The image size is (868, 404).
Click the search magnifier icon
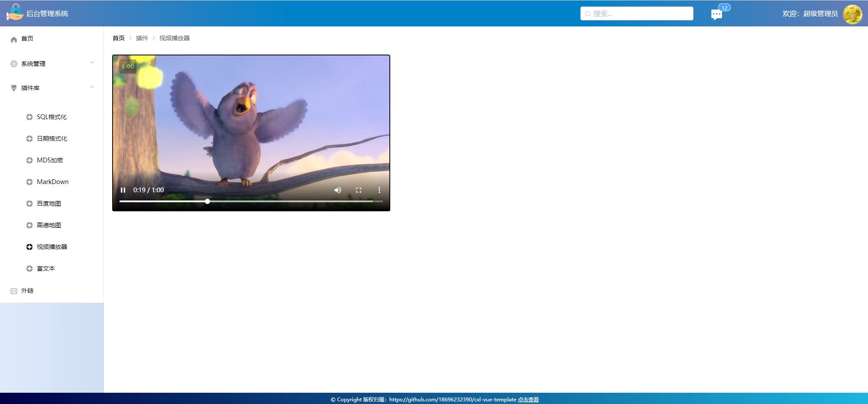[x=588, y=13]
